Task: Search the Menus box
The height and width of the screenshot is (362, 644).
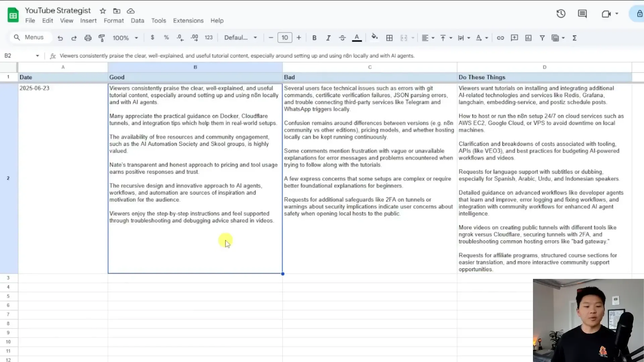Action: coord(31,37)
